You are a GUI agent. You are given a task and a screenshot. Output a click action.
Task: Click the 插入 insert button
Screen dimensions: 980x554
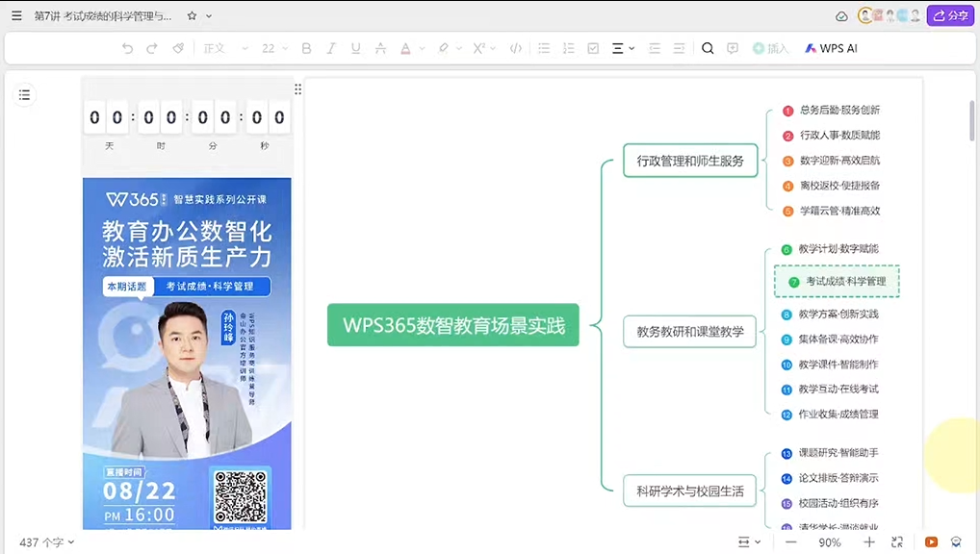pyautogui.click(x=770, y=48)
